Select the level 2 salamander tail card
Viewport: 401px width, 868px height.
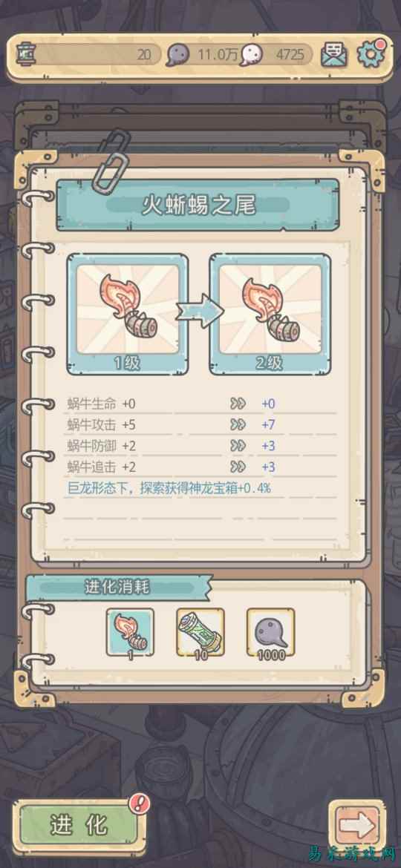click(x=270, y=314)
